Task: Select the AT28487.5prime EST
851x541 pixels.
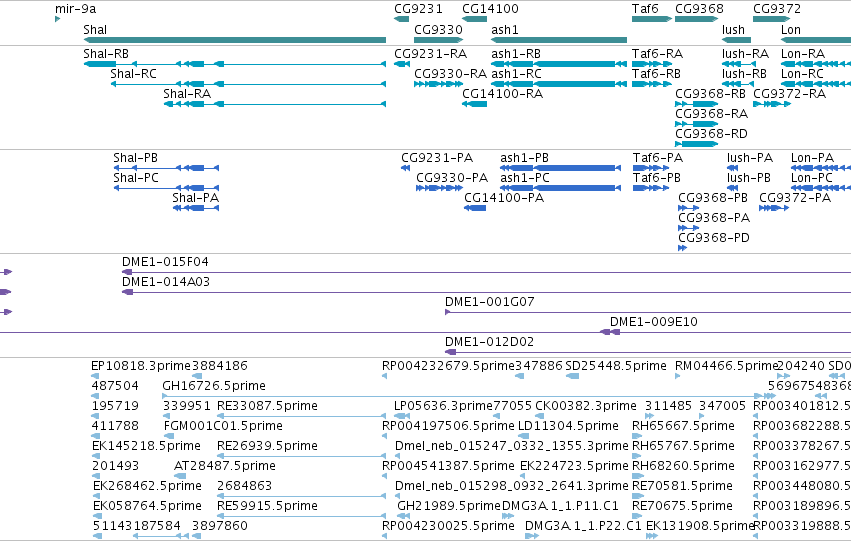Action: (180, 476)
